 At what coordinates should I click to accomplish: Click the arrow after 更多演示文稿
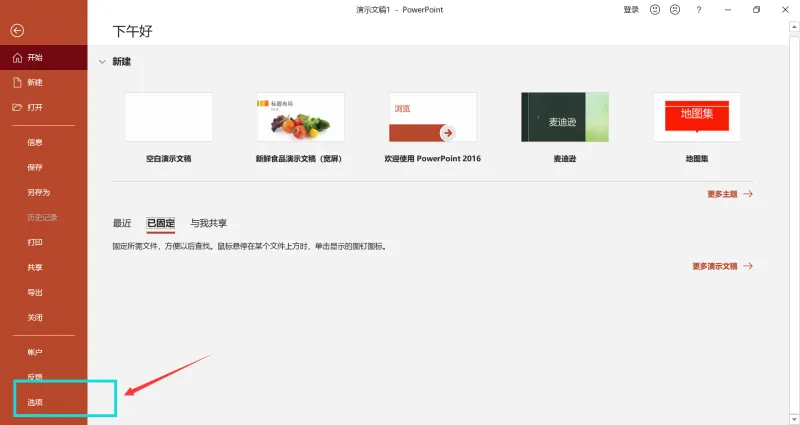pos(747,266)
